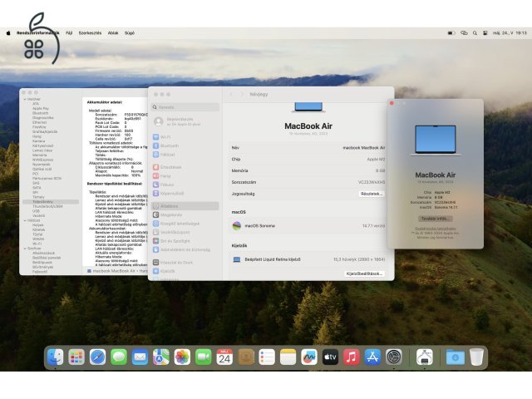Open Photos from the Dock
532x399 pixels.
[x=182, y=357]
